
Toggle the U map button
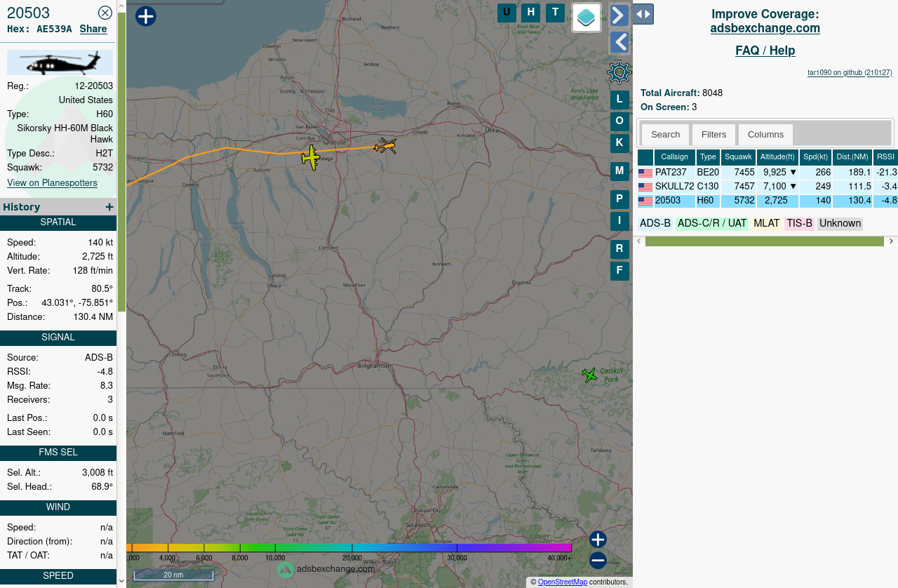pyautogui.click(x=507, y=13)
